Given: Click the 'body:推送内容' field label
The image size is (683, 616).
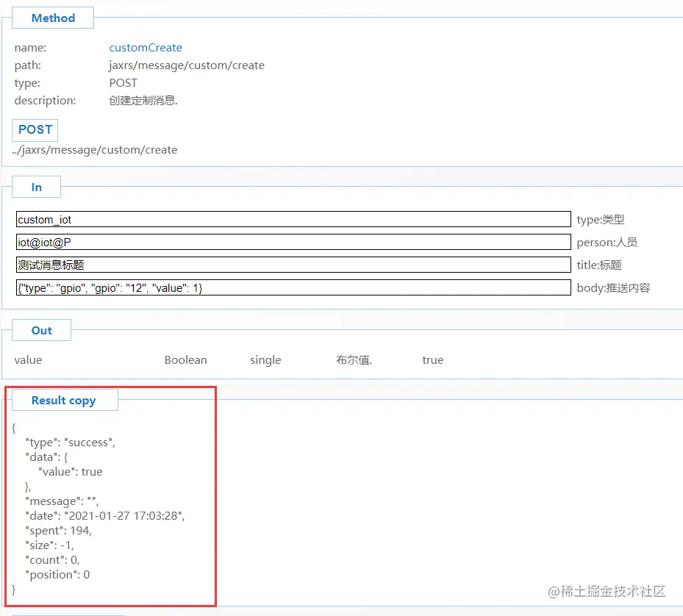Looking at the screenshot, I should (613, 288).
